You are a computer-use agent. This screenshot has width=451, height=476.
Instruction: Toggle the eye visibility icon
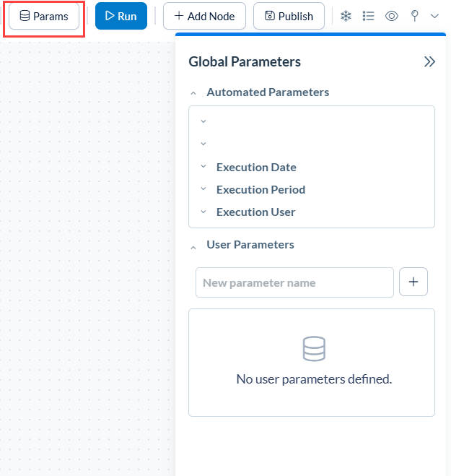pos(392,16)
